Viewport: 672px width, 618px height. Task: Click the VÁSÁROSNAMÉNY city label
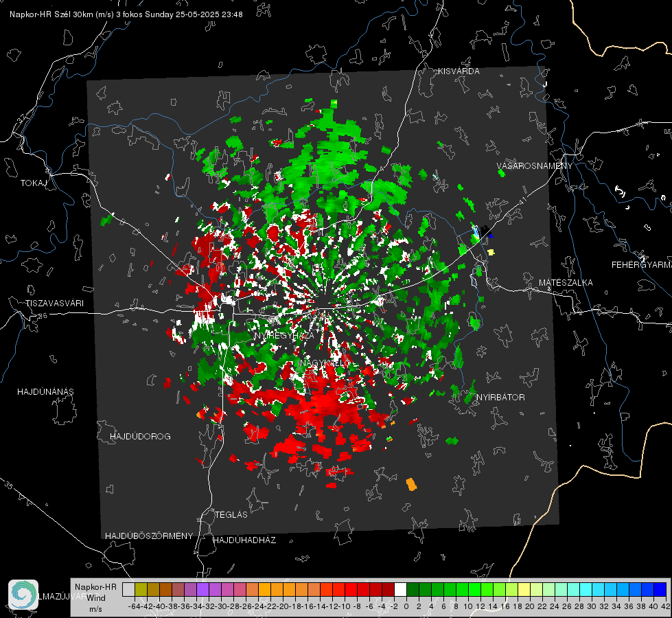point(535,166)
